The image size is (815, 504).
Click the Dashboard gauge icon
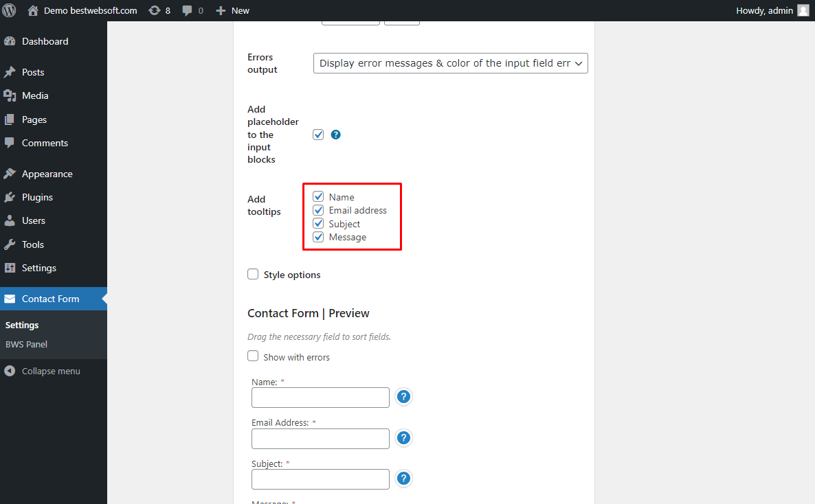(10, 41)
